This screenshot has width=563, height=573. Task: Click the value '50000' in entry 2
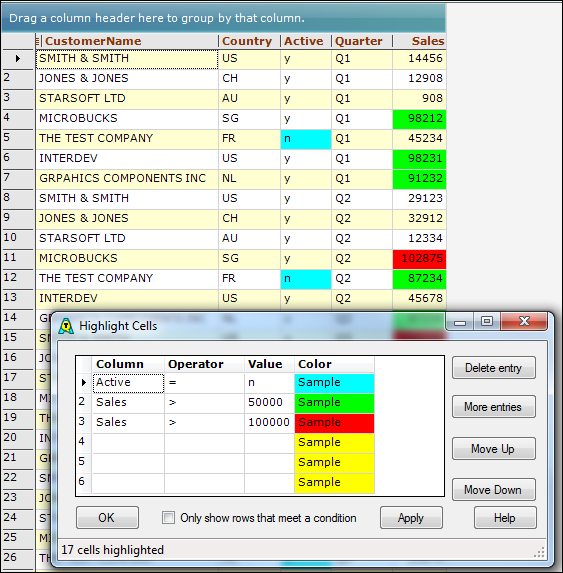(270, 403)
